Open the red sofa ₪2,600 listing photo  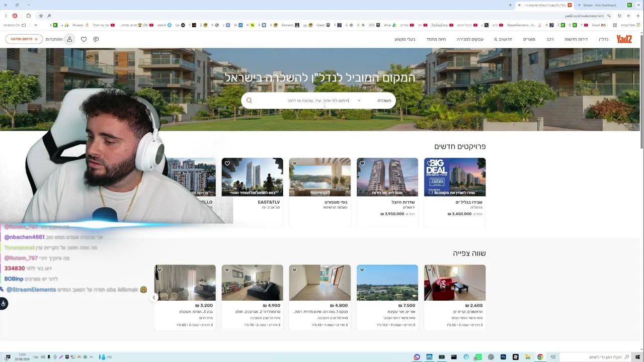click(x=455, y=283)
